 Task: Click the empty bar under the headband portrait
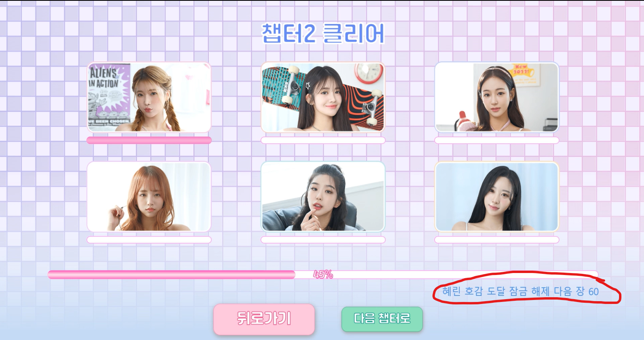[x=497, y=140]
